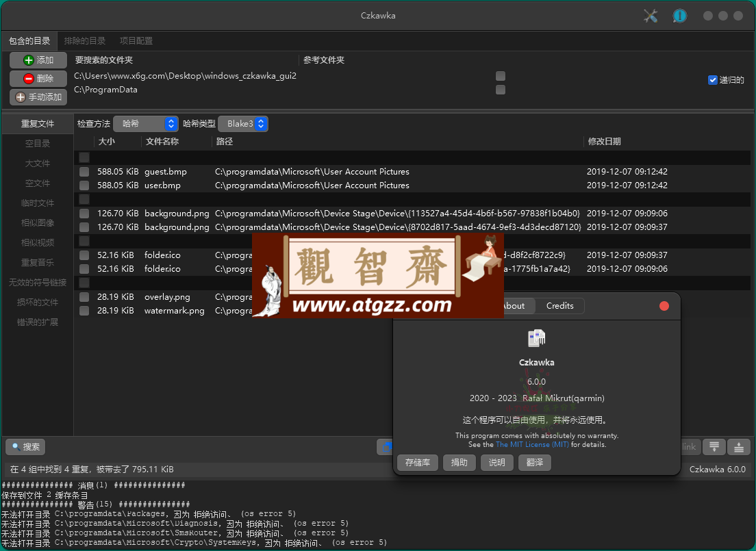The height and width of the screenshot is (551, 756).
Task: Click the 翻译 button
Action: 535,463
